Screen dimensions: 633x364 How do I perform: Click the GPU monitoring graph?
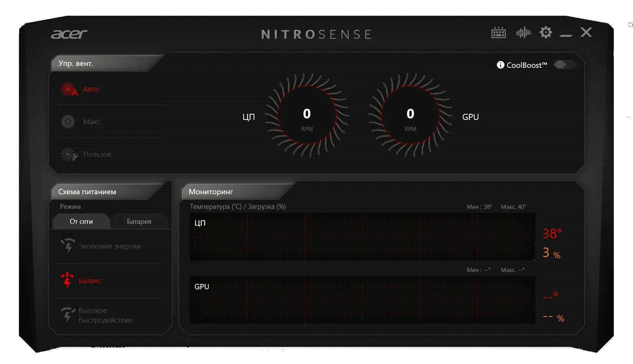pyautogui.click(x=362, y=300)
